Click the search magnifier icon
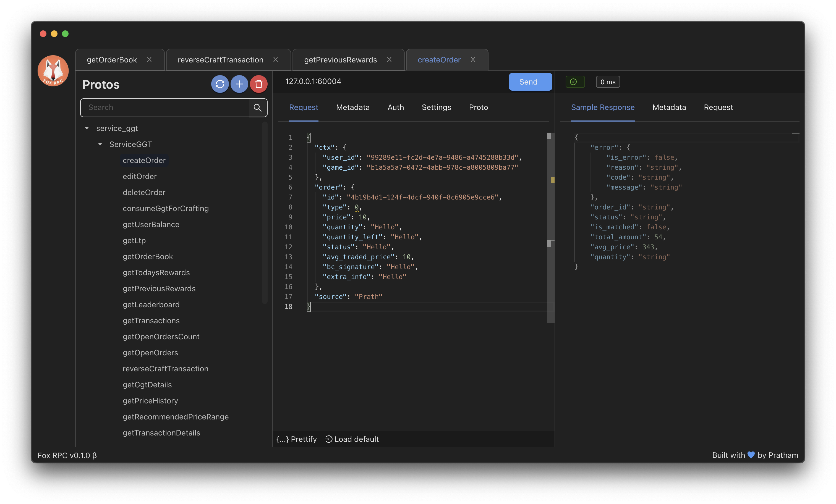This screenshot has height=504, width=836. [258, 107]
